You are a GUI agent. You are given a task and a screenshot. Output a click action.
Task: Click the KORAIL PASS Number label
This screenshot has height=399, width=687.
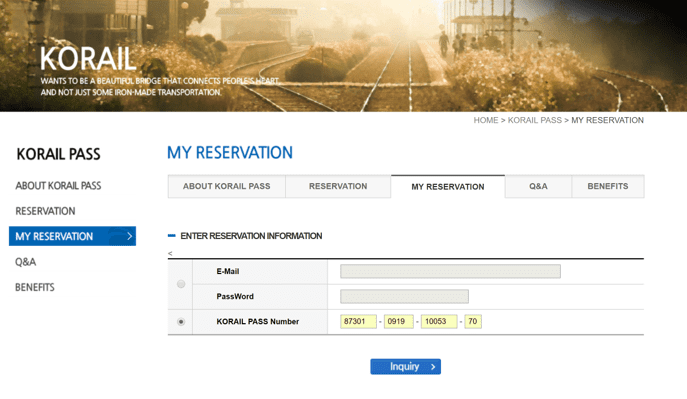(x=258, y=321)
